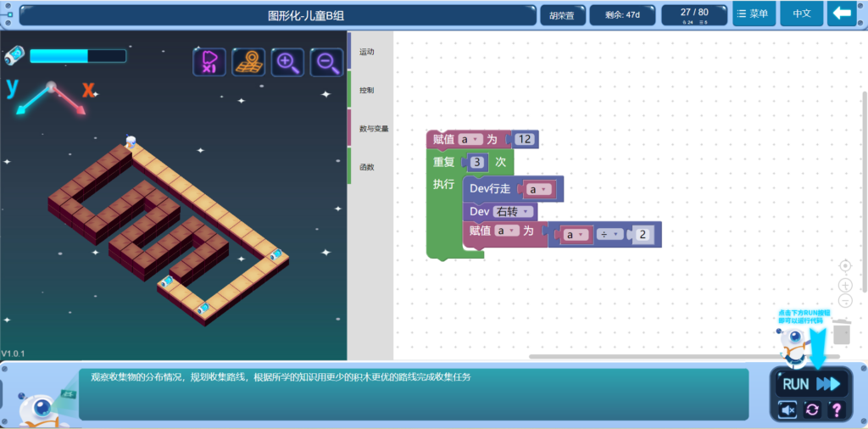Click the x1 playback speed icon
Viewport: 868px width, 429px height.
click(x=209, y=62)
